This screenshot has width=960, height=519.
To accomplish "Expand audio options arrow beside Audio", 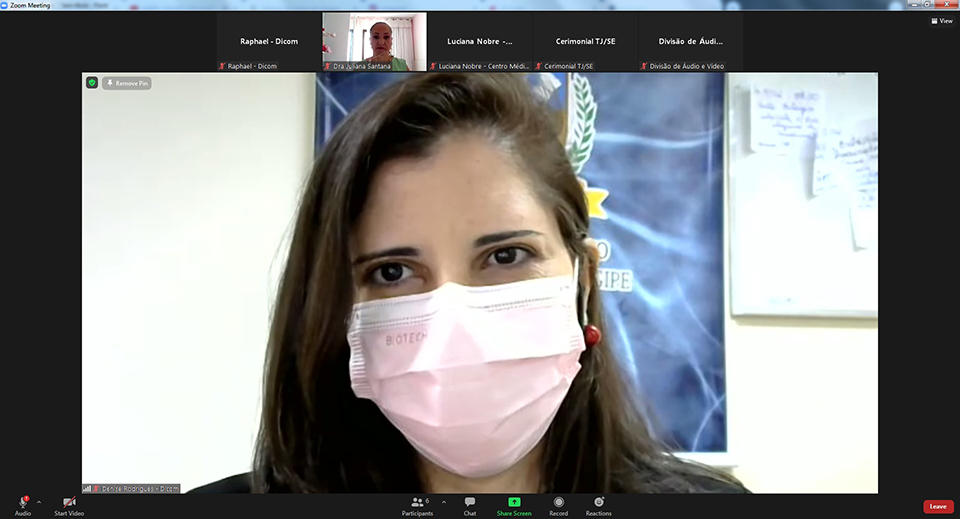I will [x=39, y=502].
